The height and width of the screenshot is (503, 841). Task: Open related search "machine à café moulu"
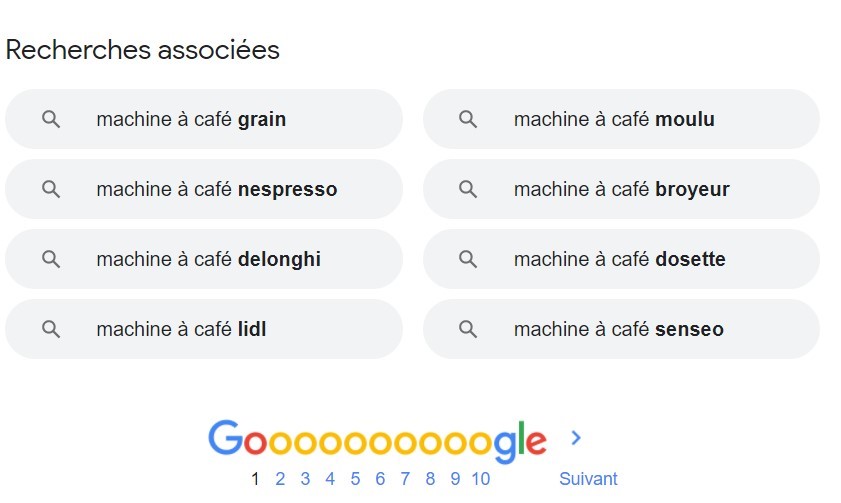pyautogui.click(x=614, y=119)
